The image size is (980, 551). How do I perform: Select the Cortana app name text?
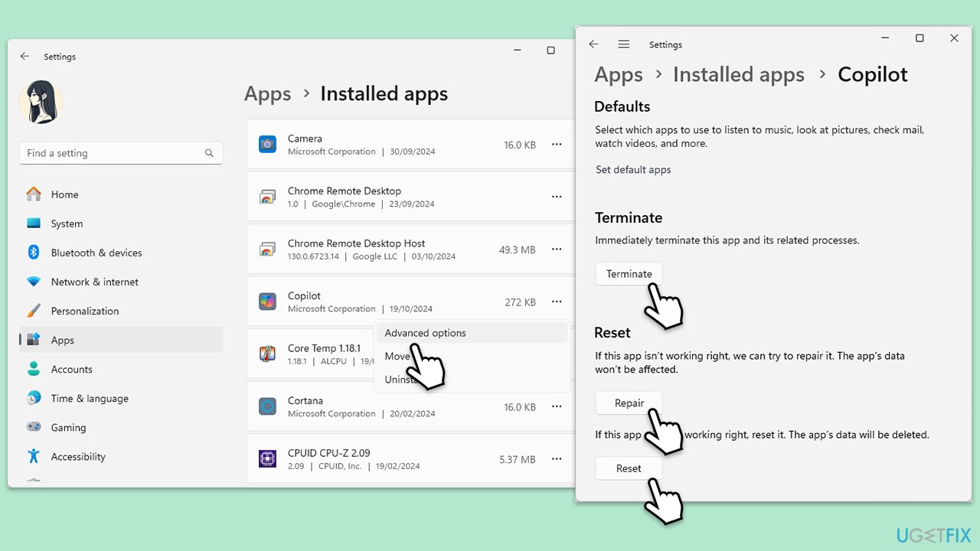(x=305, y=400)
